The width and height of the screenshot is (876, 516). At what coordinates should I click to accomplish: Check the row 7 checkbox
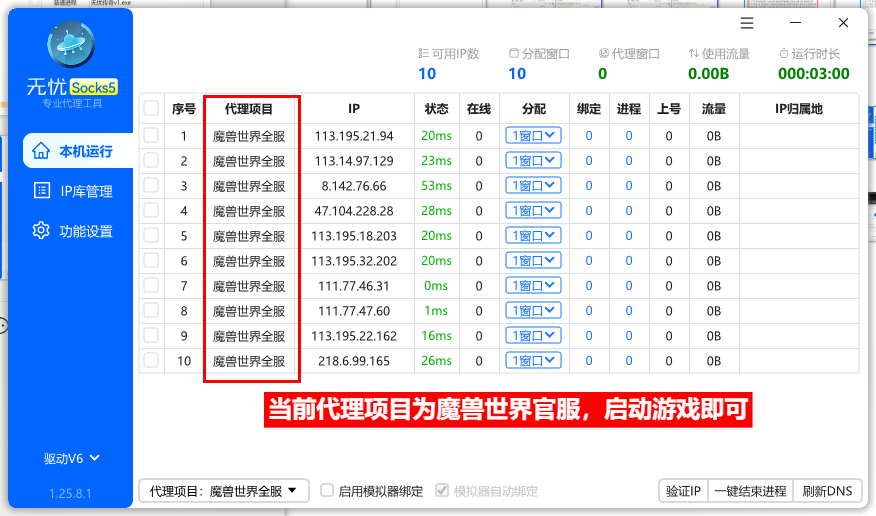point(151,285)
